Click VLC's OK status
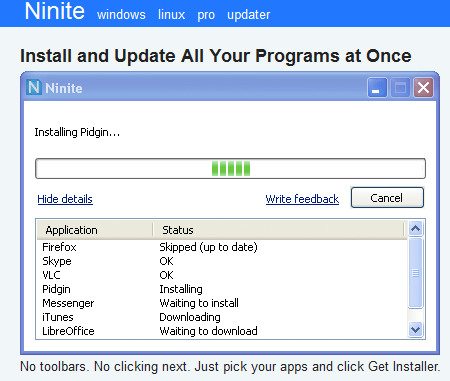 (166, 275)
